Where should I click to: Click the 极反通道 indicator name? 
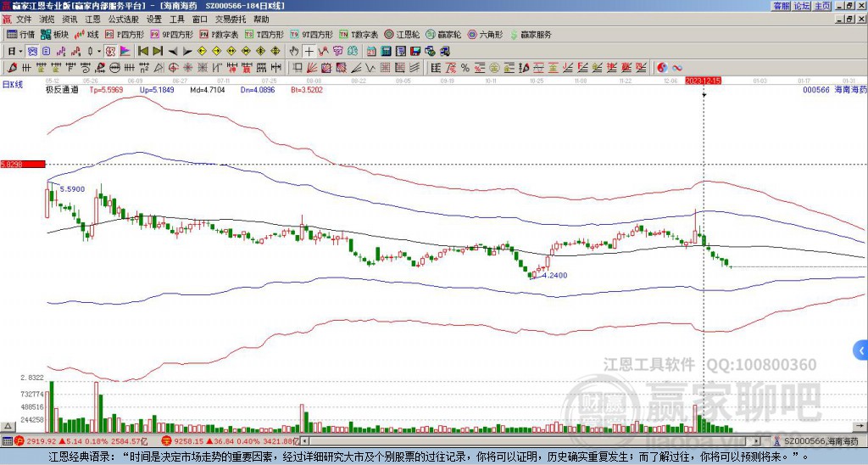coord(61,89)
